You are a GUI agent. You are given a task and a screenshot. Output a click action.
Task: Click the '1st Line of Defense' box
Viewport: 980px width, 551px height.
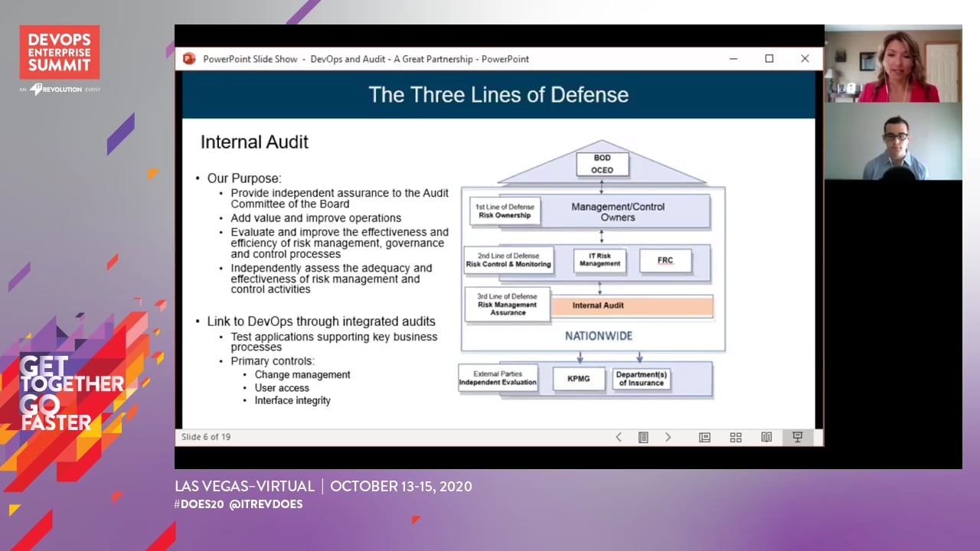[505, 211]
